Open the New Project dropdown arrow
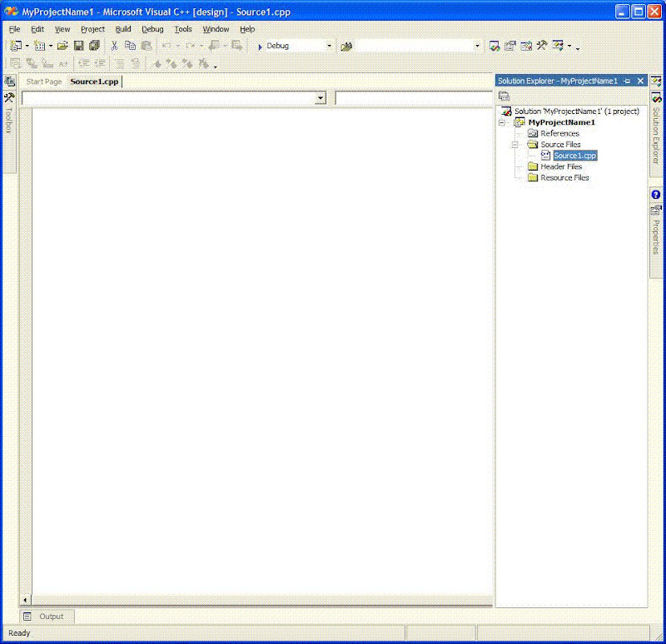This screenshot has width=666, height=644. (x=27, y=46)
